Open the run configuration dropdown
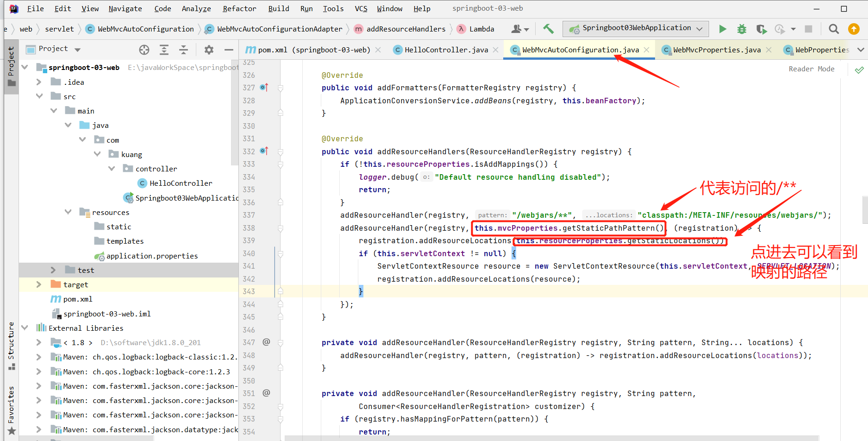Image resolution: width=868 pixels, height=441 pixels. click(x=637, y=29)
